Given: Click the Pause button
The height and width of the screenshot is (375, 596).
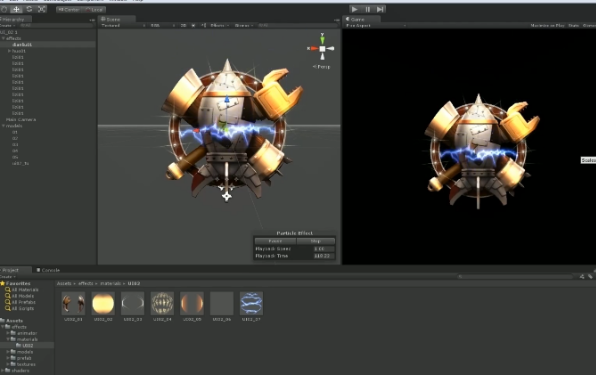Looking at the screenshot, I should pyautogui.click(x=368, y=9).
